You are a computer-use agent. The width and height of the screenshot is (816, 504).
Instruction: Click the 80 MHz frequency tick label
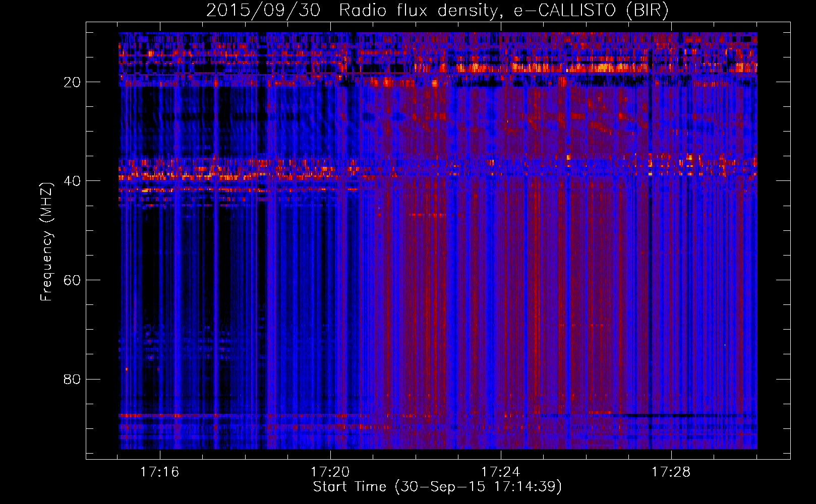(x=72, y=379)
